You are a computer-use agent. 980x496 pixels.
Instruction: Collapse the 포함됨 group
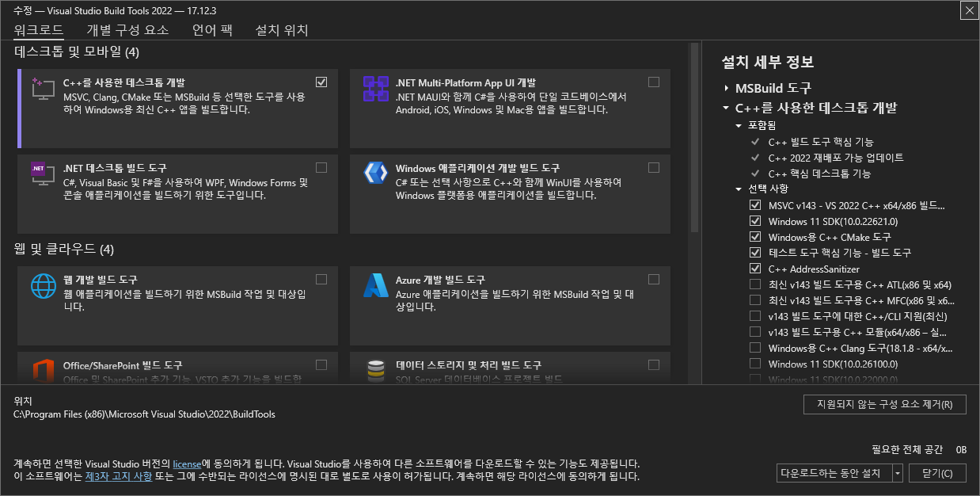739,126
